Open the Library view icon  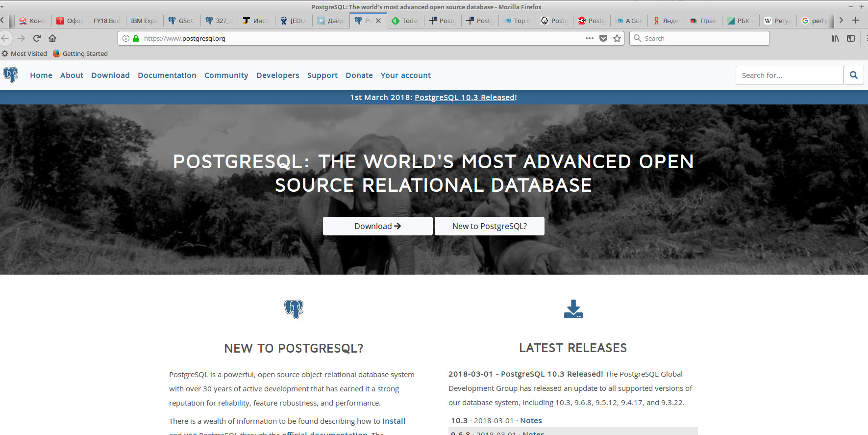click(835, 38)
